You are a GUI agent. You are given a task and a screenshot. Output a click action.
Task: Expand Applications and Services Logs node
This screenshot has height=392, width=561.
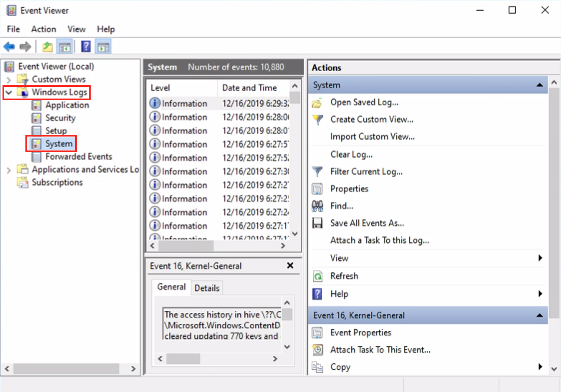click(9, 170)
